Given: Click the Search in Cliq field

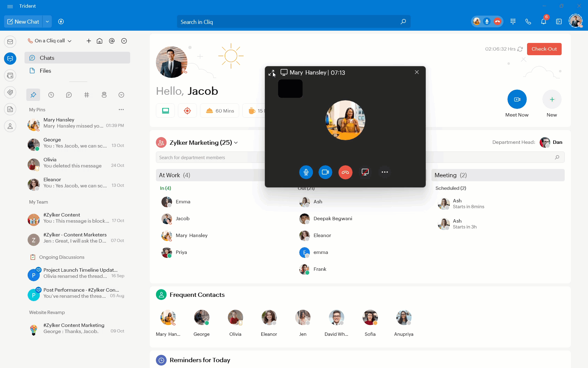Looking at the screenshot, I should coord(288,22).
